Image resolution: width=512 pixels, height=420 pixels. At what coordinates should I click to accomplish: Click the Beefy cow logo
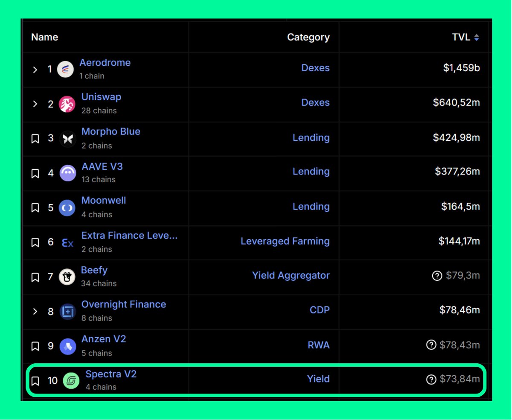click(x=67, y=277)
